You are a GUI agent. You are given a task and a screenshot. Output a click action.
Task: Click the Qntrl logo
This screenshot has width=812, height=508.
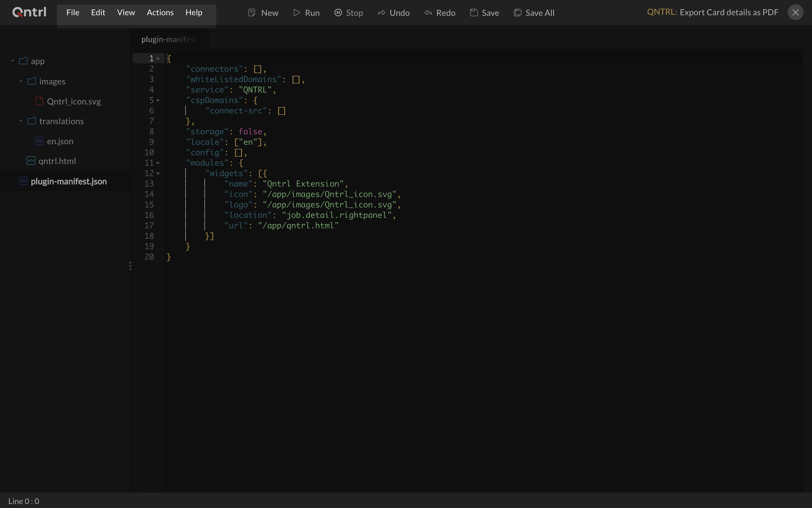click(29, 12)
